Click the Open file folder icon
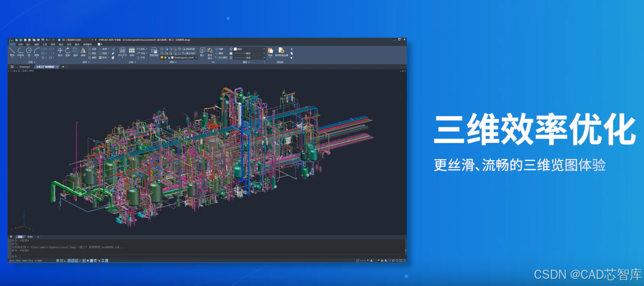Screen dimensions: 644x286 pyautogui.click(x=21, y=40)
